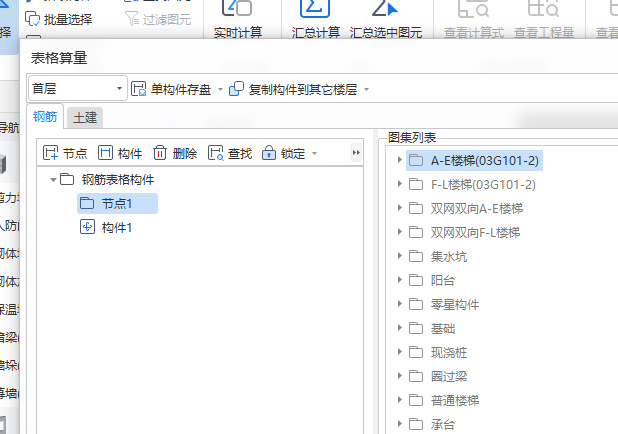
Task: Expand the 圈过梁 folder
Action: (399, 376)
